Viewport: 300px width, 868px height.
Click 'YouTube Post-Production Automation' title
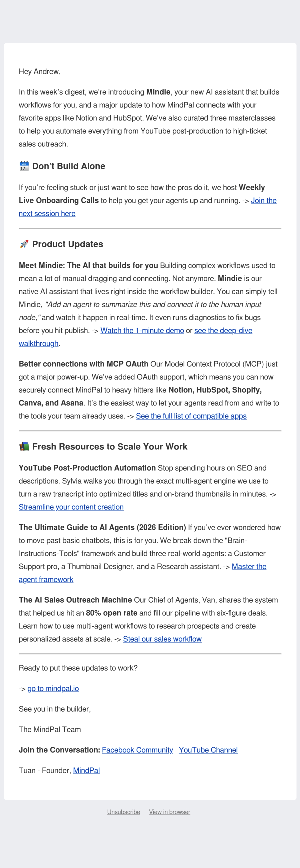(x=87, y=468)
